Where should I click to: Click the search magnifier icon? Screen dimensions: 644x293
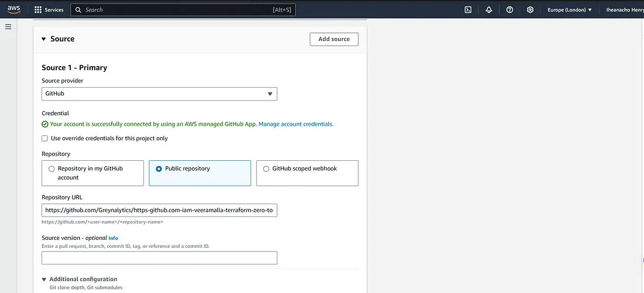click(x=78, y=10)
